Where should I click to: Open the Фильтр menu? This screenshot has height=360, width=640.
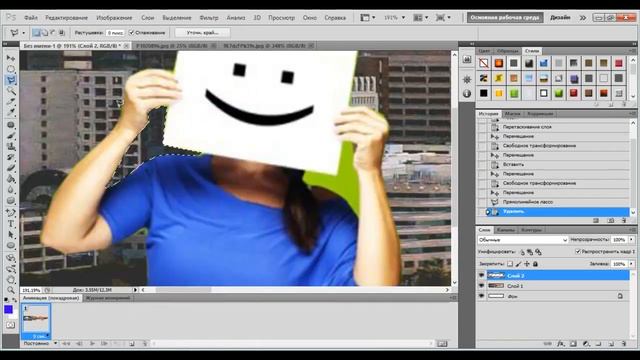click(x=209, y=18)
